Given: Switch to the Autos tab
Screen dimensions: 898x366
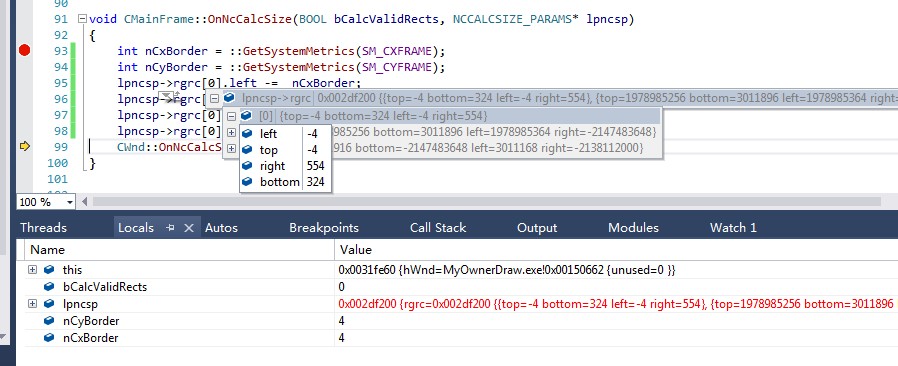Looking at the screenshot, I should pos(221,227).
